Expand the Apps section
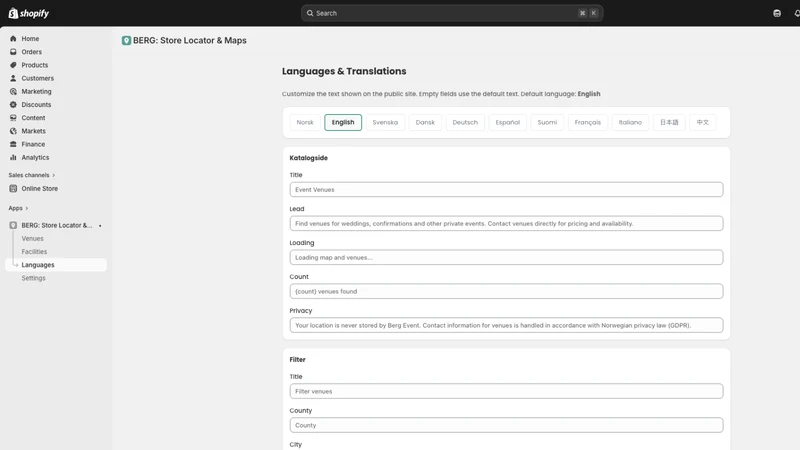The height and width of the screenshot is (450, 800). click(x=18, y=208)
